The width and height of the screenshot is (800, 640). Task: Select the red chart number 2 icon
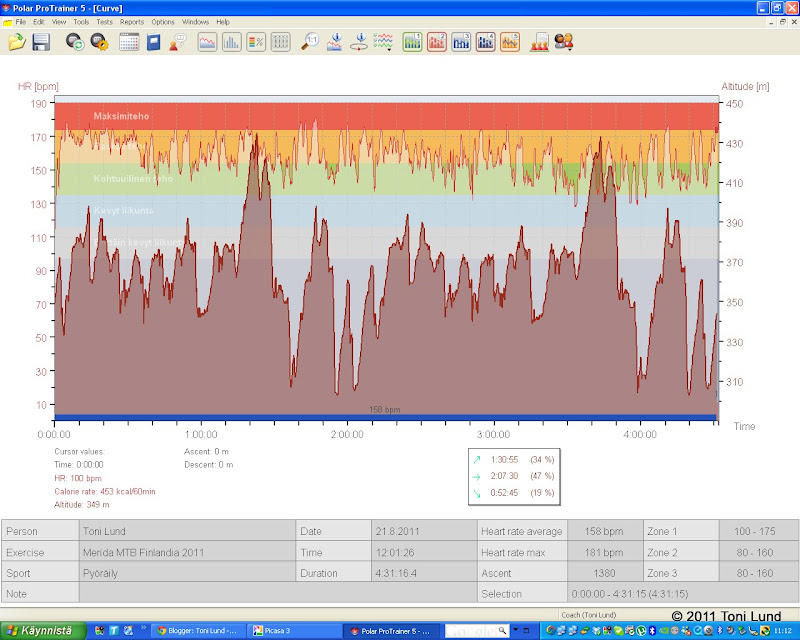(436, 42)
